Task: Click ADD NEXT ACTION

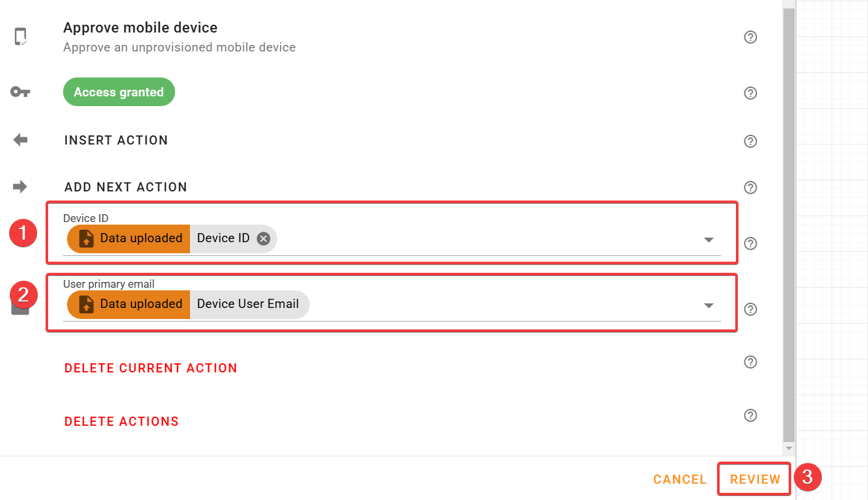Action: (126, 187)
